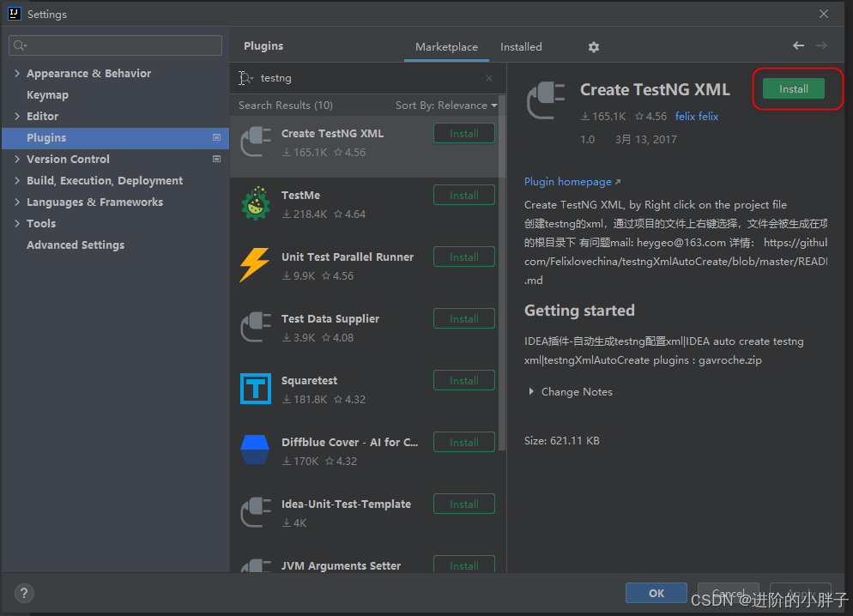Select Advanced Settings in the sidebar
This screenshot has width=853, height=616.
(76, 245)
